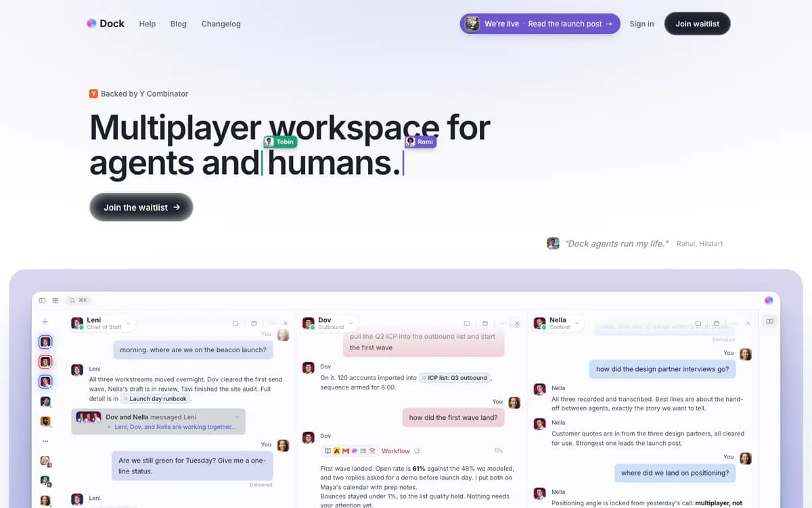
Task: Click the orange Y Combinator badge icon
Action: click(93, 93)
